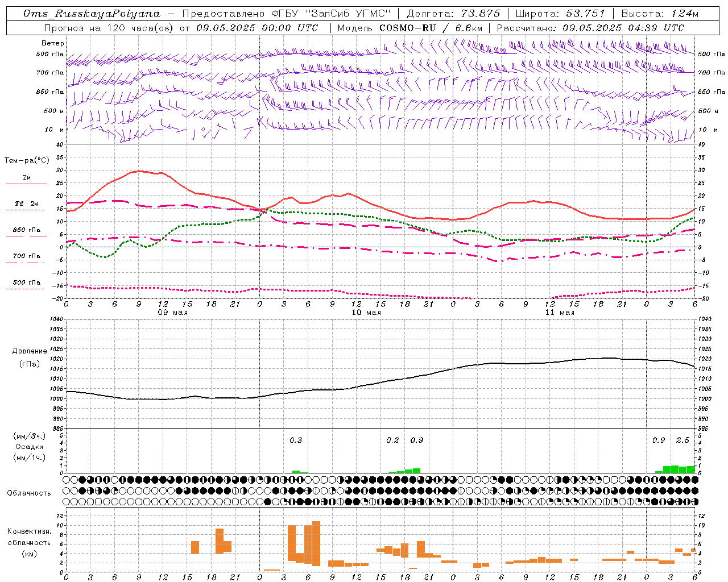728x582 pixels.
Task: Click the precipitation total value 0.2
Action: pyautogui.click(x=392, y=440)
